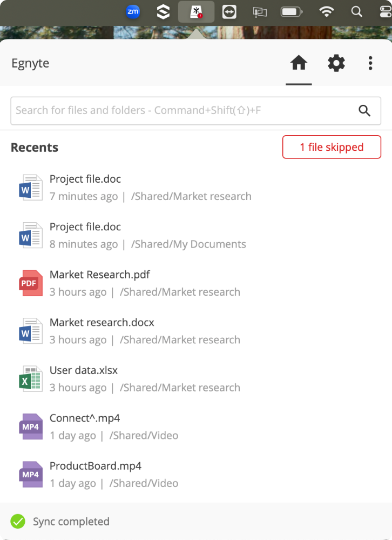
Task: Open User data.xlsx file name
Action: click(84, 371)
